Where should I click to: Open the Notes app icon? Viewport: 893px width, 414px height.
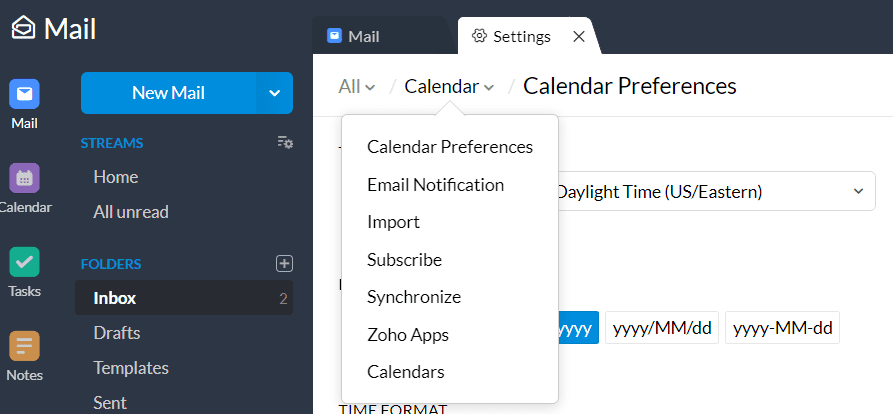click(x=24, y=346)
